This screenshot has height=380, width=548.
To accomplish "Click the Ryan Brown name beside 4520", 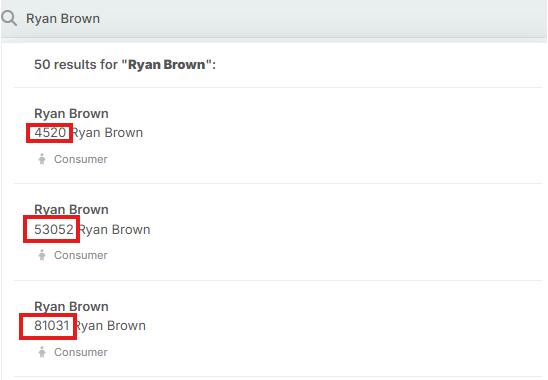I will click(107, 133).
